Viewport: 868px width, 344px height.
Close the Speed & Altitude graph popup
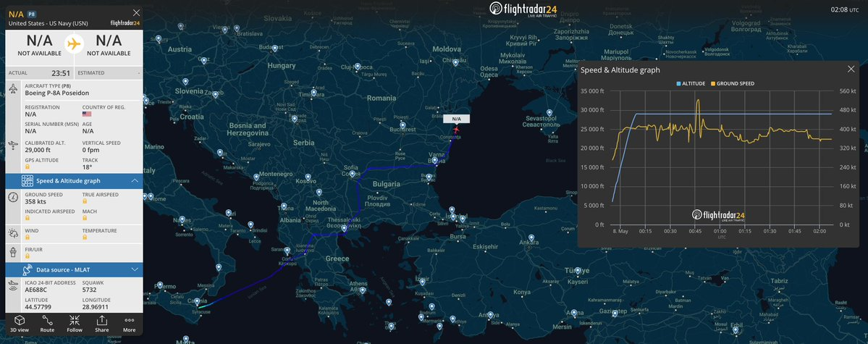pos(851,69)
